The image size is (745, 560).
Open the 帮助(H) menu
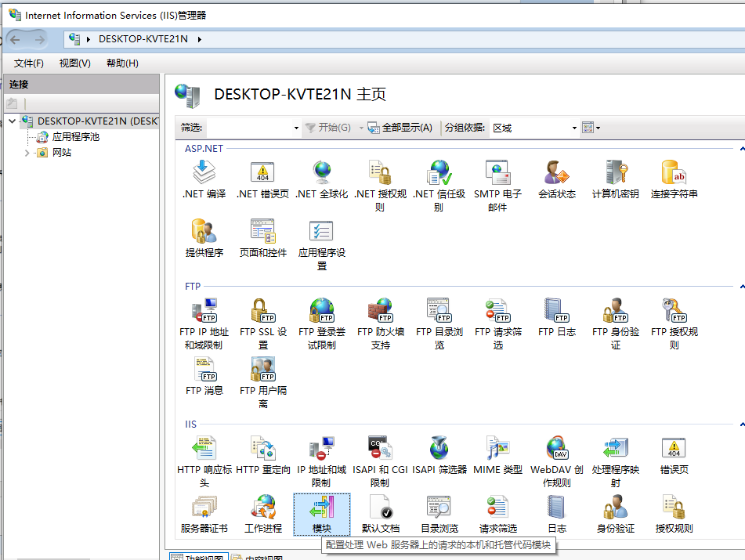pyautogui.click(x=122, y=63)
